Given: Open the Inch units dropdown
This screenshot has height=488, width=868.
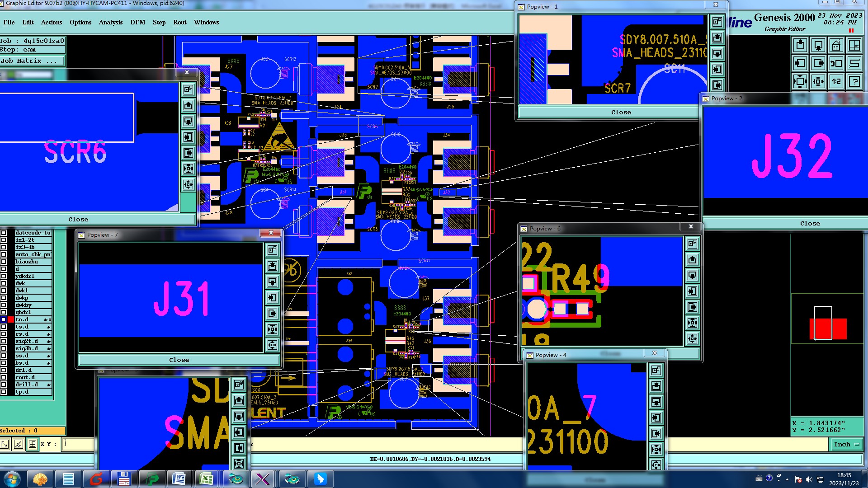Looking at the screenshot, I should tap(846, 444).
